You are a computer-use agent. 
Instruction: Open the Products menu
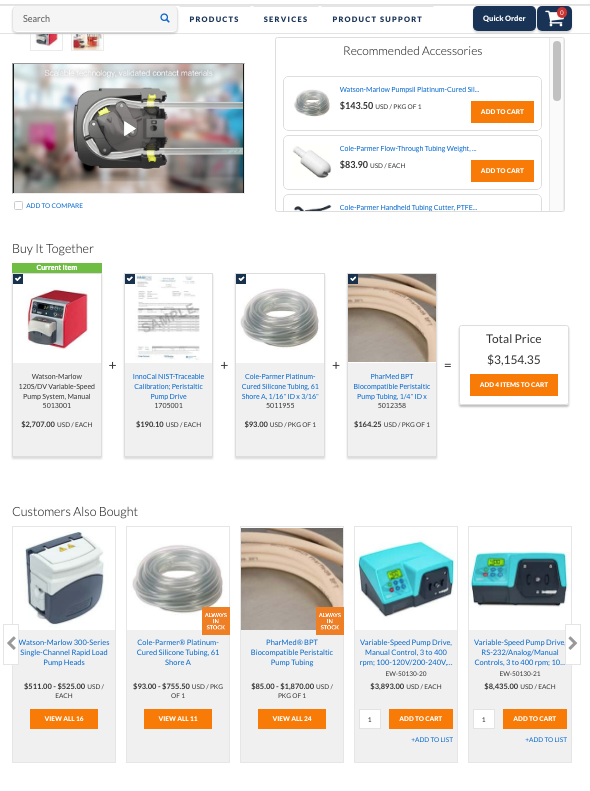pyautogui.click(x=214, y=19)
